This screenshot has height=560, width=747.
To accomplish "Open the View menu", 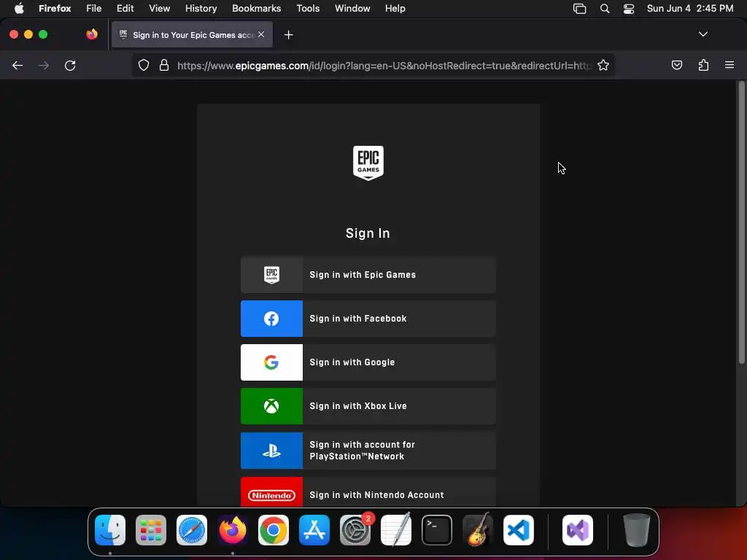I will [159, 9].
